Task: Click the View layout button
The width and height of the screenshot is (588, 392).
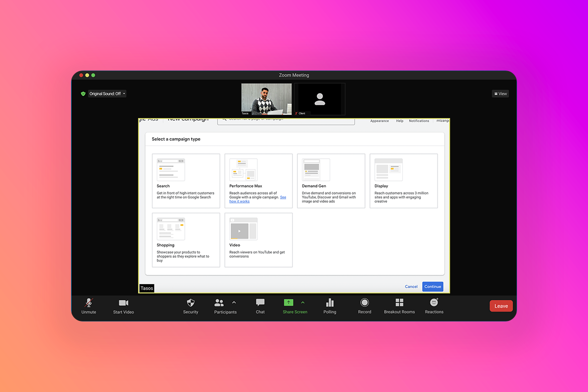Action: (x=500, y=94)
